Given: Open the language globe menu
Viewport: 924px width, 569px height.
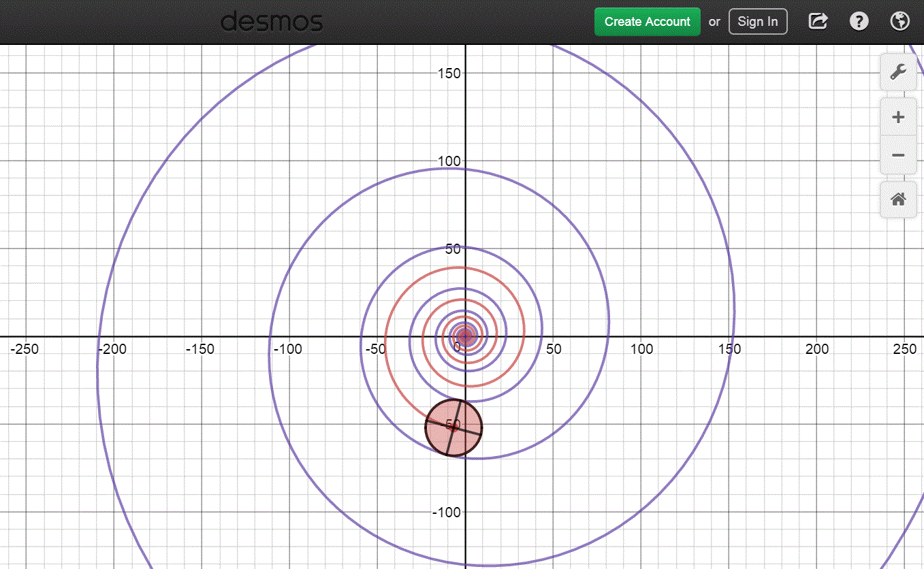Looking at the screenshot, I should coord(900,21).
